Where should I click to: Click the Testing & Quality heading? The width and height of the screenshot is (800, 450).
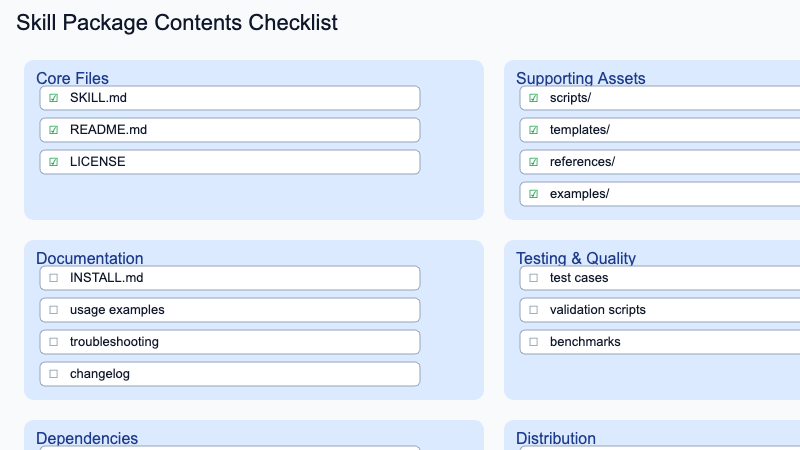tap(576, 258)
